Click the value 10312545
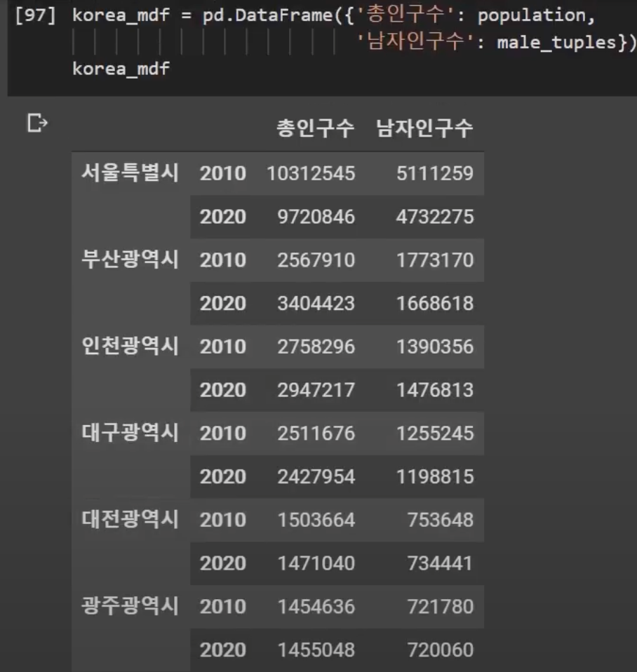The width and height of the screenshot is (637, 672). (311, 173)
